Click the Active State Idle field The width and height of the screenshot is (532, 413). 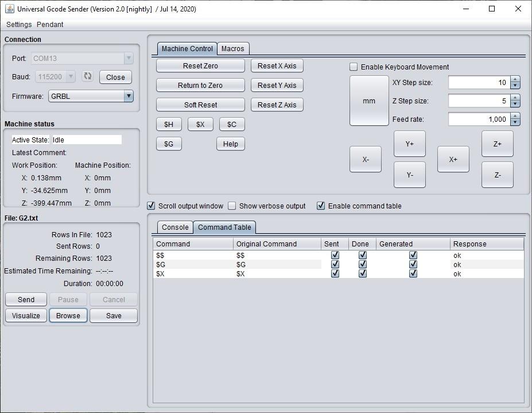(87, 140)
